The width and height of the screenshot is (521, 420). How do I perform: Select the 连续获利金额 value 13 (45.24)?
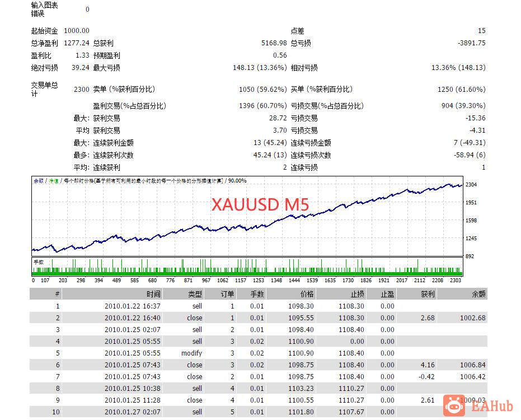tap(270, 143)
